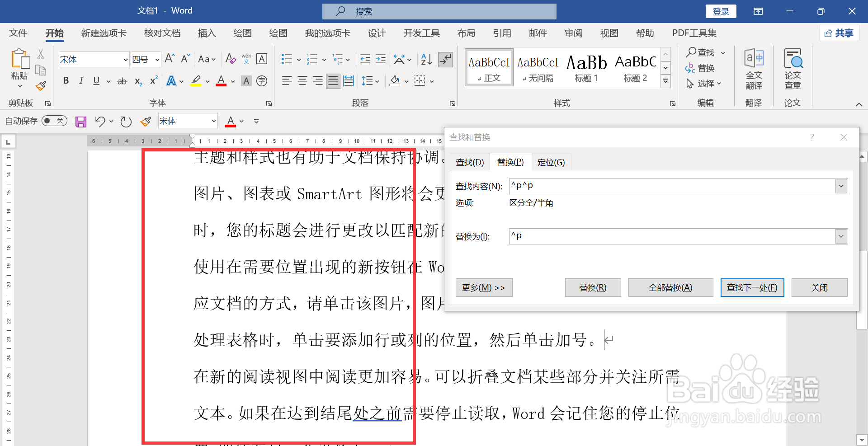
Task: Align text left
Action: (x=287, y=81)
